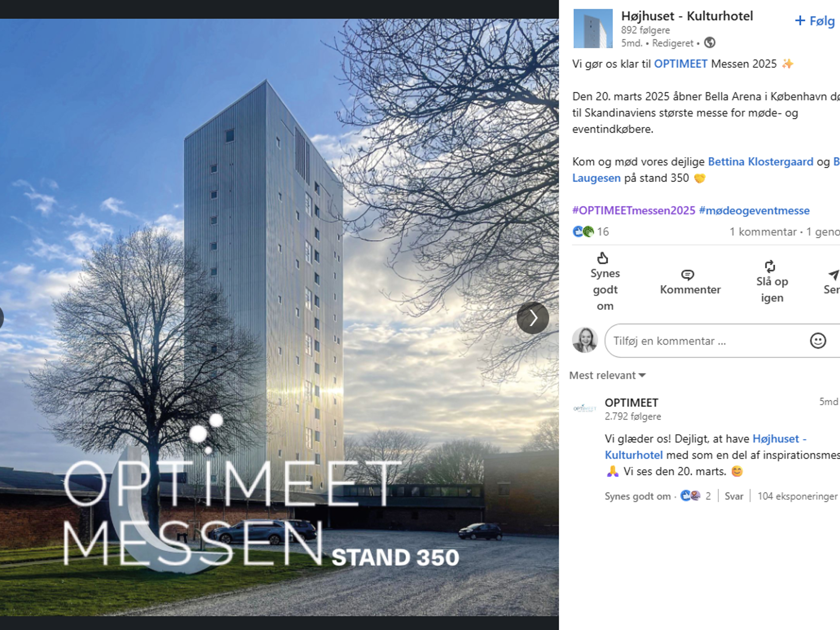Open the OPTIMEET link in post text
This screenshot has width=840, height=630.
(x=680, y=64)
